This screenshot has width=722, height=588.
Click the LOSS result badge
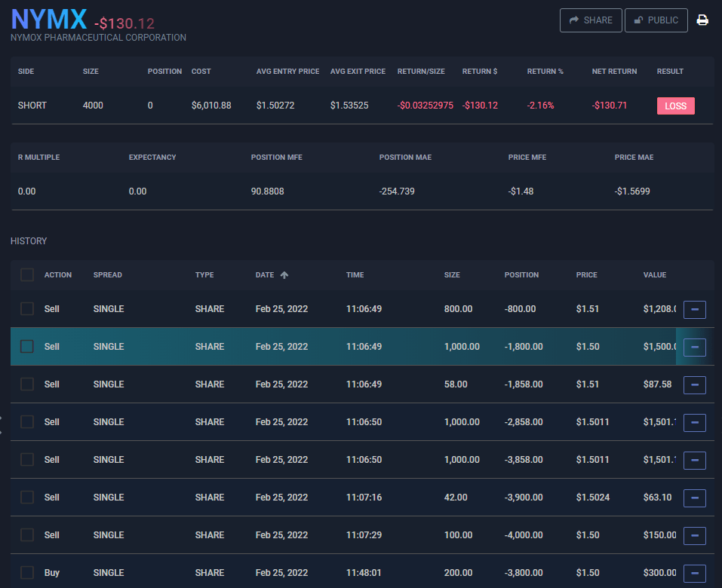(675, 106)
